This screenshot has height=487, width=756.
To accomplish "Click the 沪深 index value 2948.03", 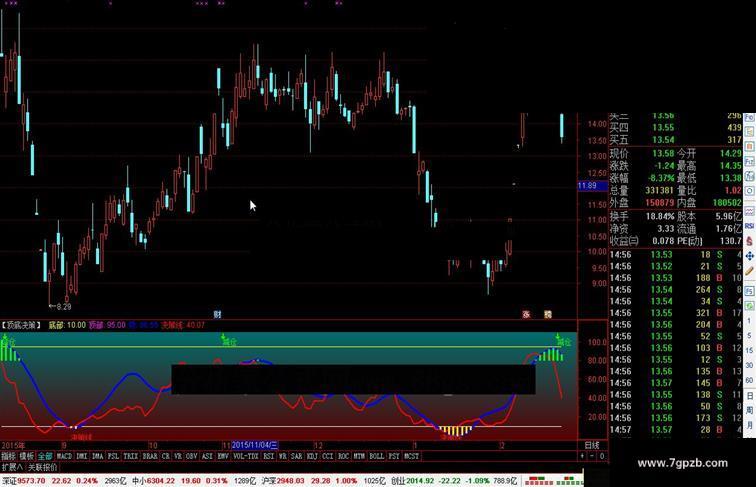I will tap(290, 481).
